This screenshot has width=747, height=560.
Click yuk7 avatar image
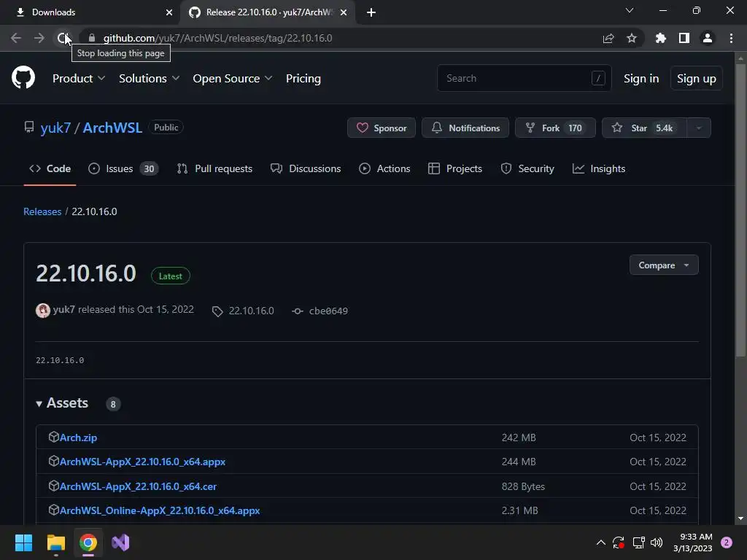(x=43, y=311)
